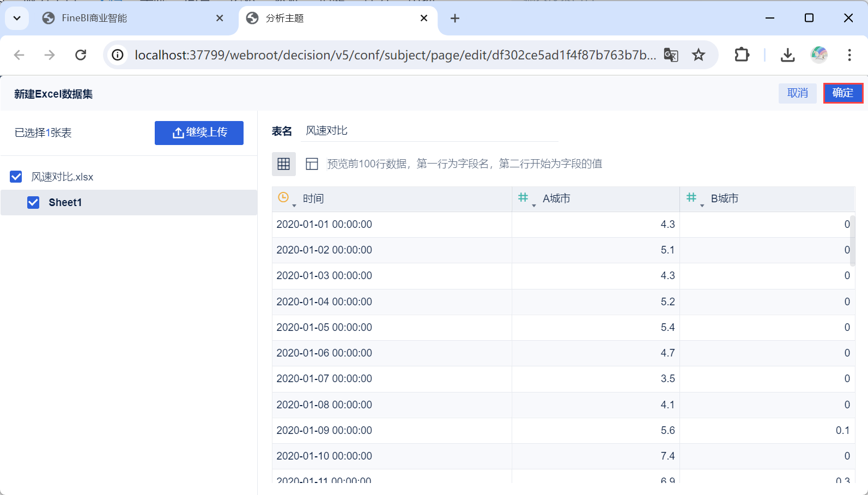868x495 pixels.
Task: Click the address bar URL
Action: 395,55
